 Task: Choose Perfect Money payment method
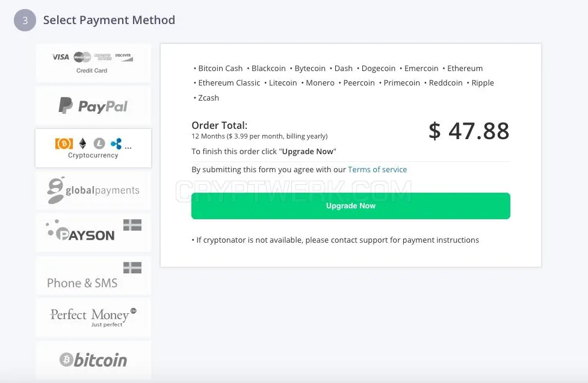point(93,318)
